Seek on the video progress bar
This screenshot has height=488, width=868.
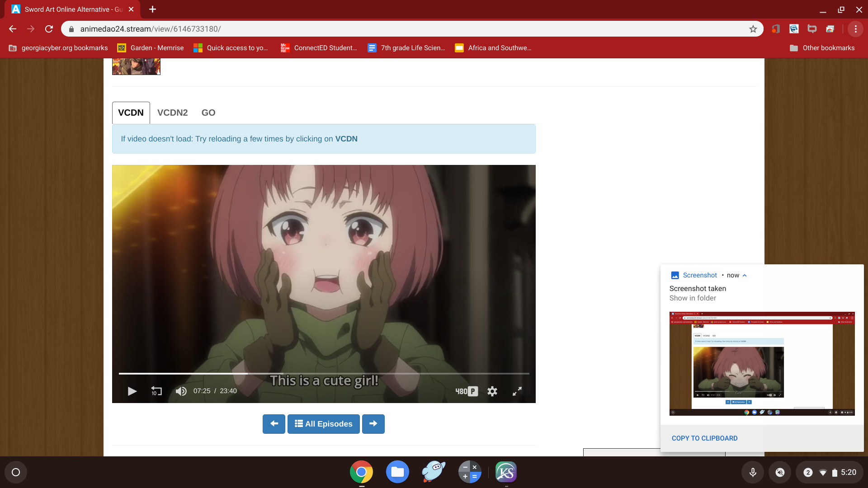324,374
